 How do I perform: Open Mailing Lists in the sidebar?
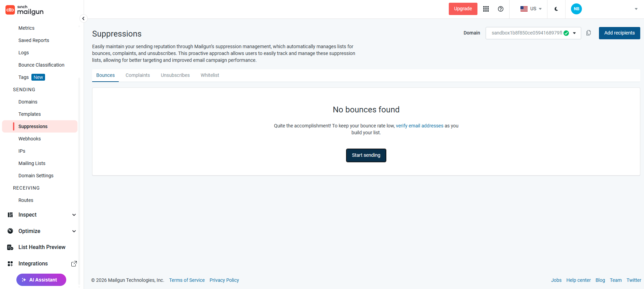(32, 163)
